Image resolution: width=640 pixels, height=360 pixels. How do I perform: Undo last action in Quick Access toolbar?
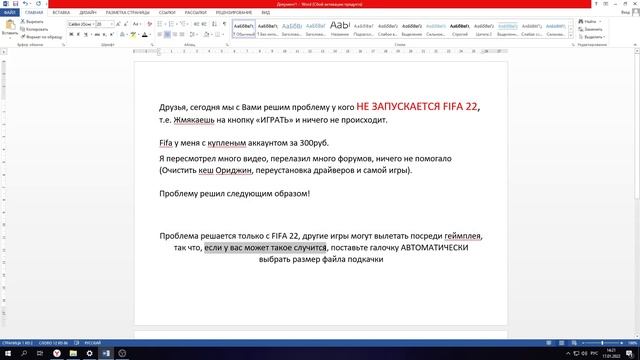[x=25, y=4]
